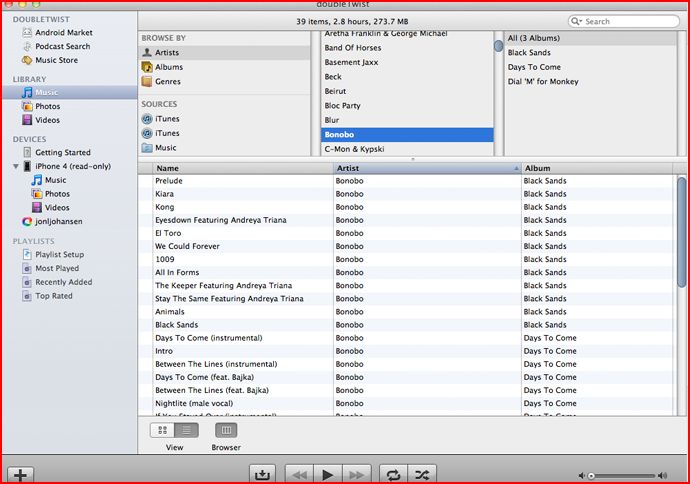Open the search field dropdown magnifier
Screen dimensions: 690x484
tap(576, 21)
